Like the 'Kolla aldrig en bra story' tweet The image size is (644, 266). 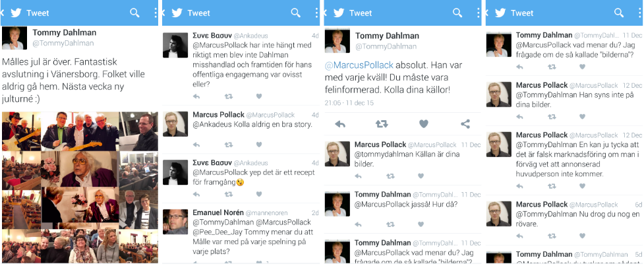point(259,145)
